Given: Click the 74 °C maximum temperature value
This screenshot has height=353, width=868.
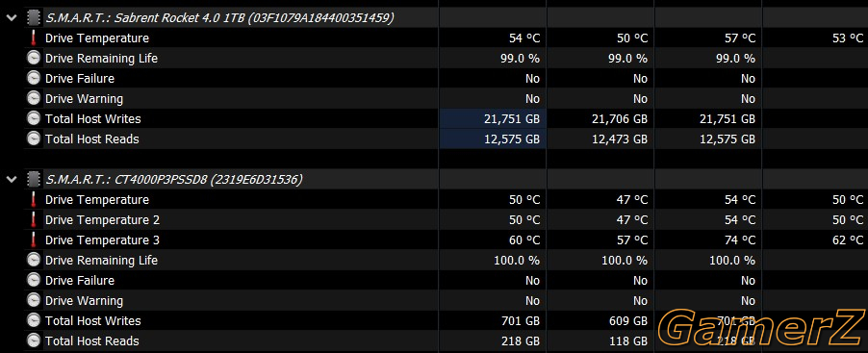Looking at the screenshot, I should pyautogui.click(x=740, y=240).
